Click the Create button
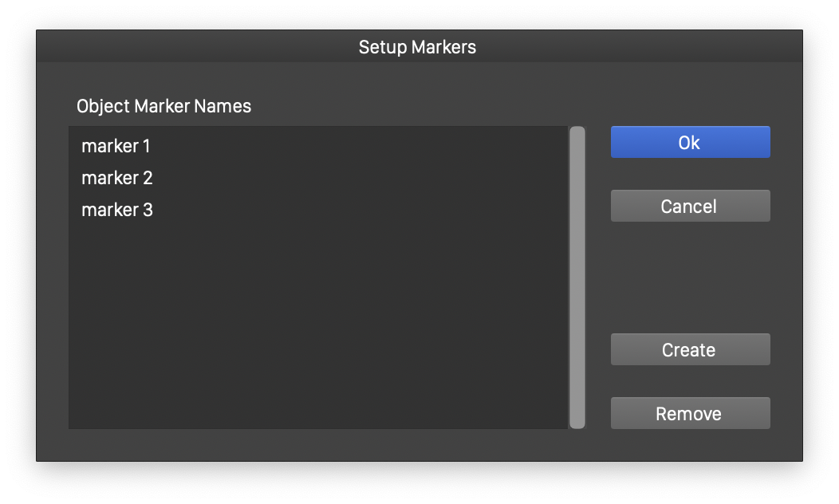The height and width of the screenshot is (504, 839). [x=690, y=349]
